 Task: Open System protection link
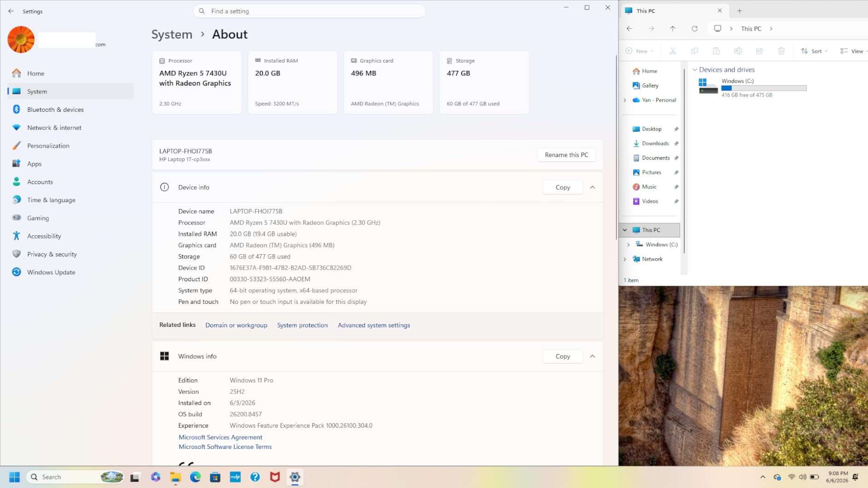point(303,325)
